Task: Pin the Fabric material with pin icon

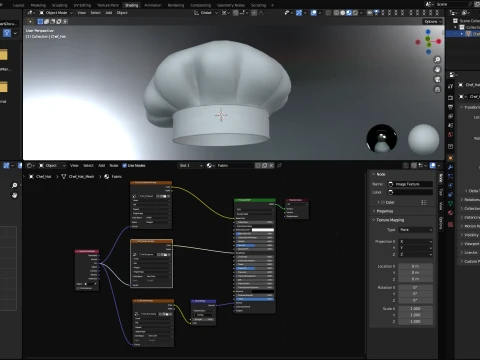Action: (279, 165)
